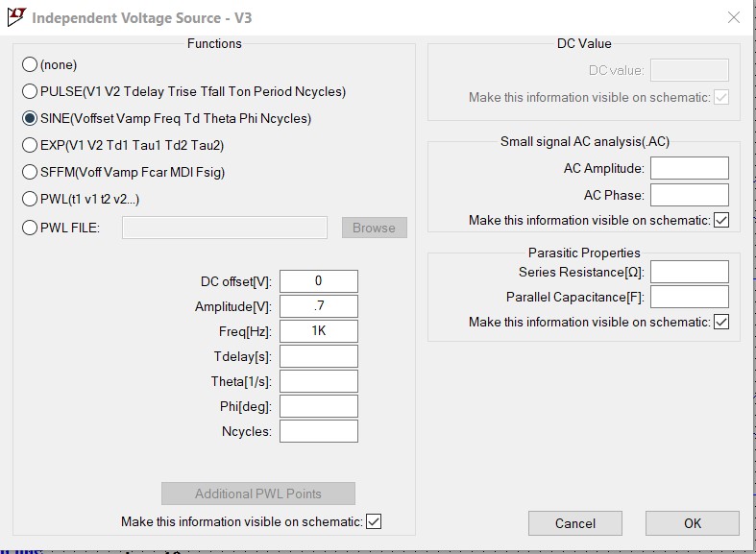Select the PWL FILE radio button
The width and height of the screenshot is (756, 554).
(30, 228)
